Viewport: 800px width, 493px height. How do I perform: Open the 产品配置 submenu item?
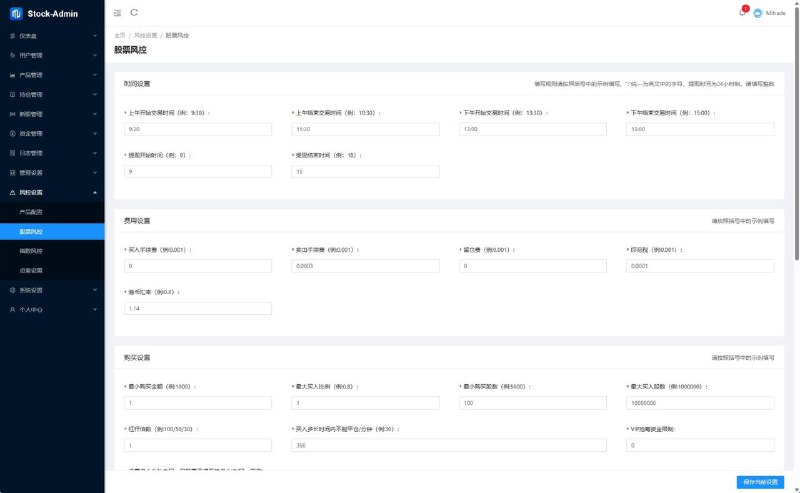(x=32, y=212)
